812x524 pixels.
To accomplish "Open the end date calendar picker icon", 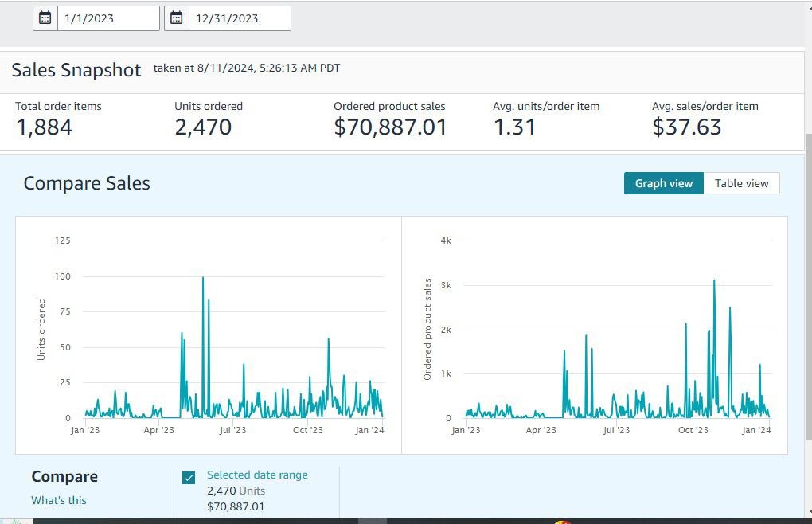I will point(177,18).
